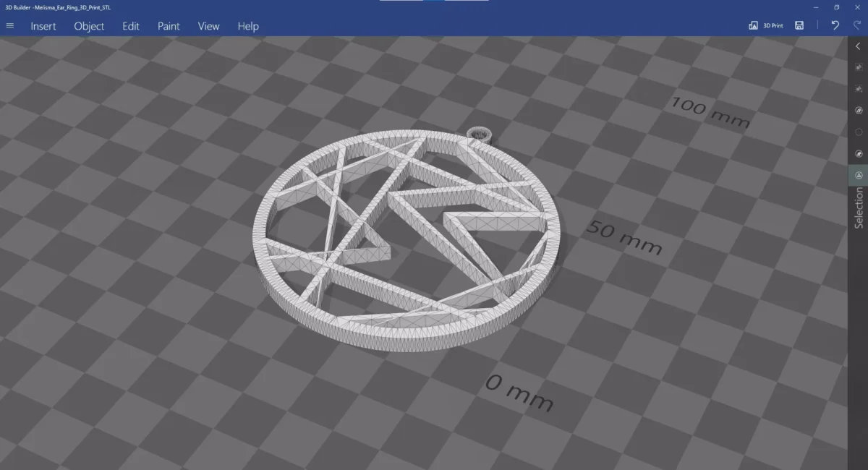Toggle the highlighted wireframe triangle icon
The width and height of the screenshot is (868, 470).
(859, 175)
